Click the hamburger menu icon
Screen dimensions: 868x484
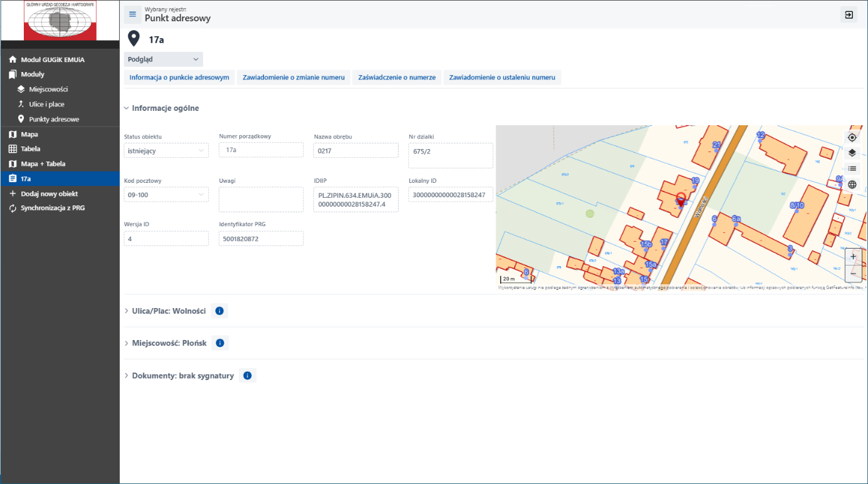(x=132, y=14)
